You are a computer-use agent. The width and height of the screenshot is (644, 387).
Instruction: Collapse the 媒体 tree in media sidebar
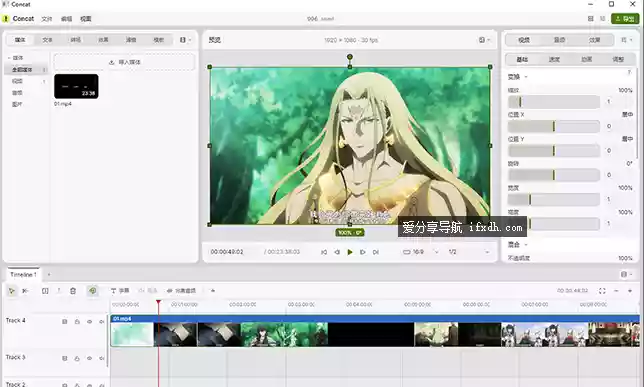coord(9,58)
